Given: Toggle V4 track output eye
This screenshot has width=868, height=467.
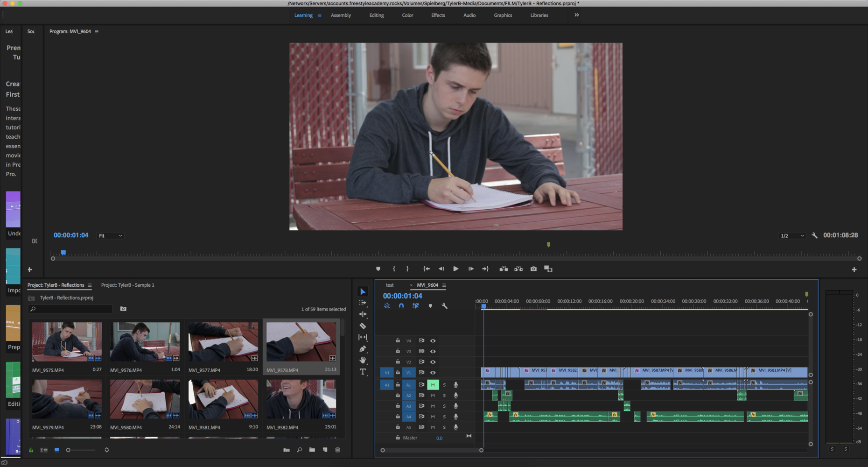Looking at the screenshot, I should pyautogui.click(x=433, y=341).
